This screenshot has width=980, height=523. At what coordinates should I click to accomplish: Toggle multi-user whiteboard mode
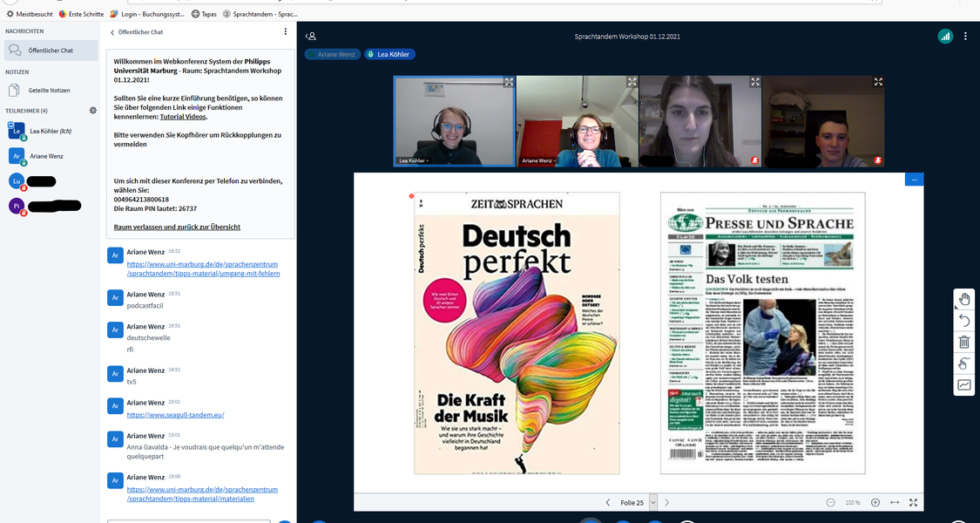coord(963,384)
